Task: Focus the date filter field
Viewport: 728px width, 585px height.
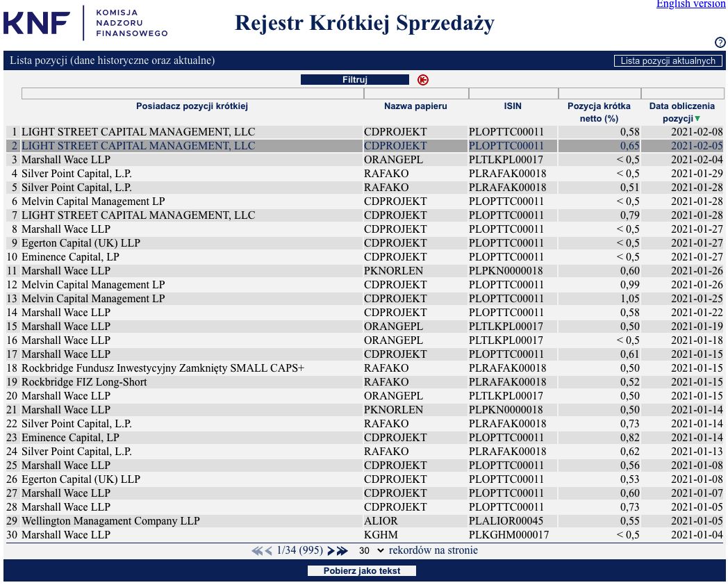Action: point(682,93)
